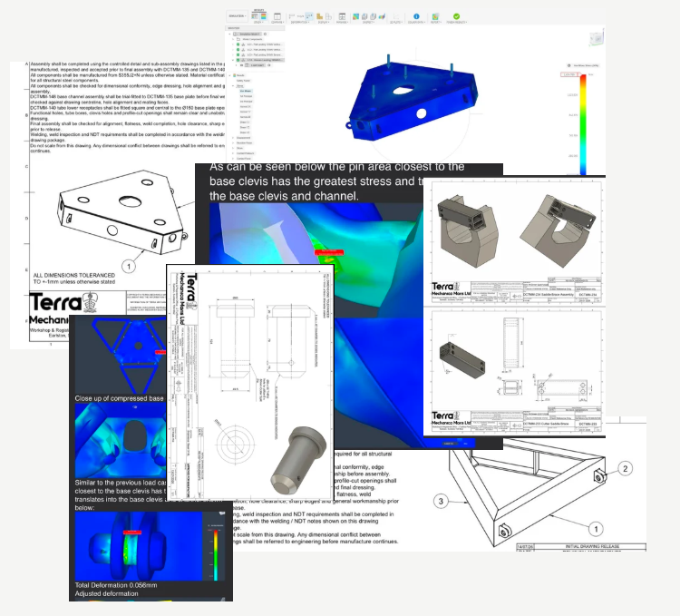The width and height of the screenshot is (680, 616).
Task: Select 1st Principal stress result
Action: pos(246,96)
